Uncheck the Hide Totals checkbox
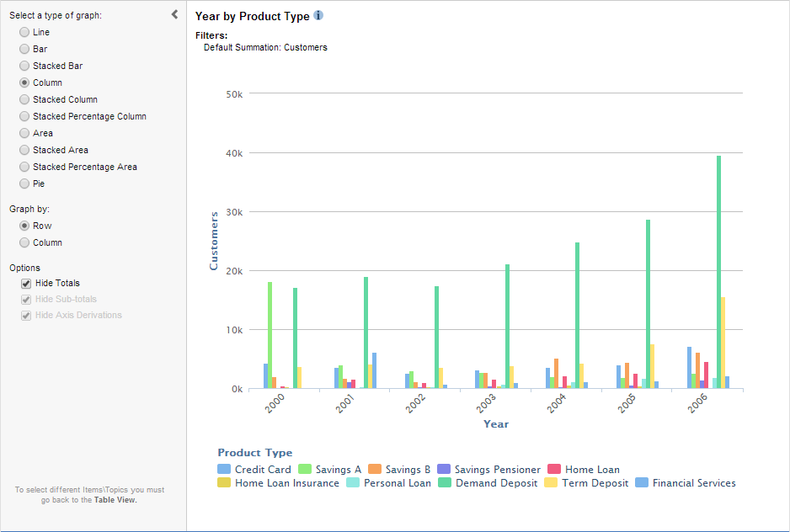The width and height of the screenshot is (790, 532). click(26, 284)
